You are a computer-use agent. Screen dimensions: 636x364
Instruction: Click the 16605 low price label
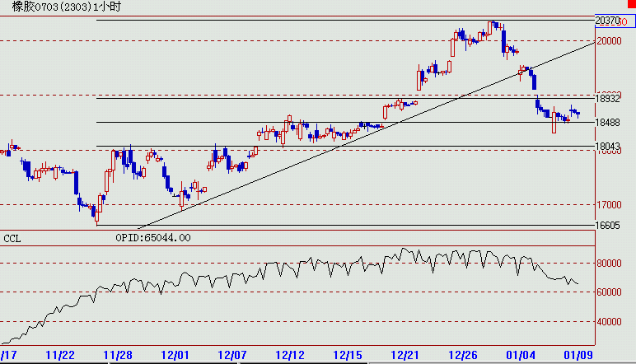608,225
